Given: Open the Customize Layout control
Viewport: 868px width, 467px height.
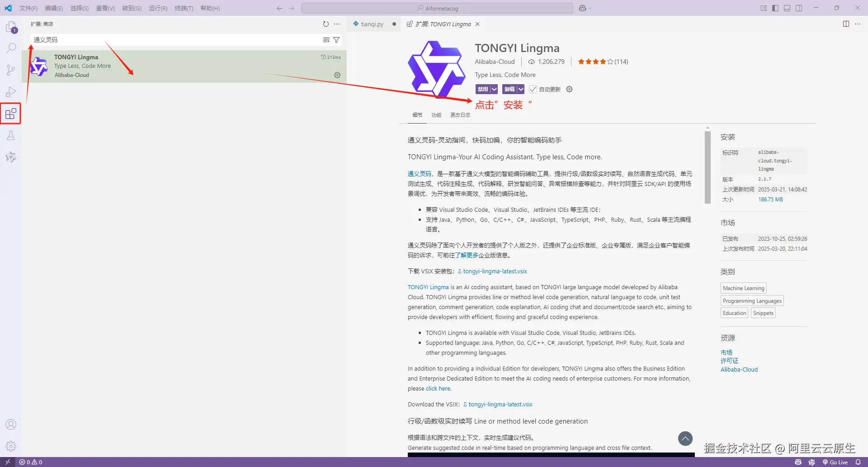Looking at the screenshot, I should [x=764, y=8].
